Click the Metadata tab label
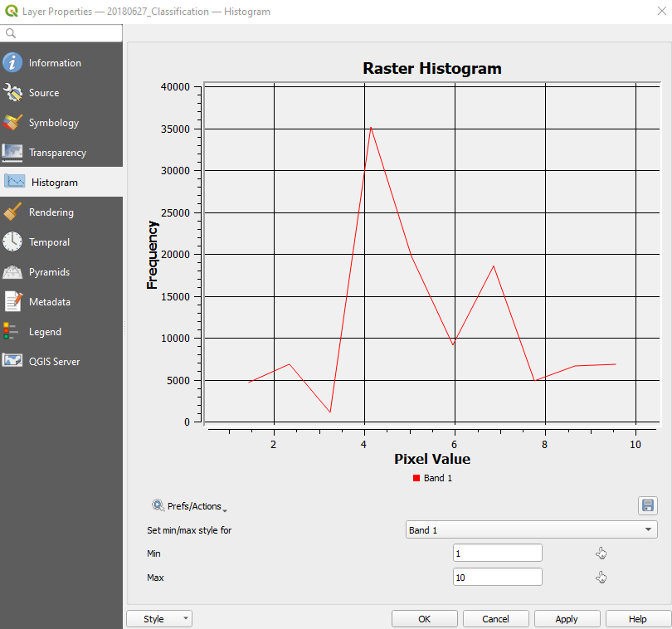This screenshot has width=672, height=629. point(50,302)
